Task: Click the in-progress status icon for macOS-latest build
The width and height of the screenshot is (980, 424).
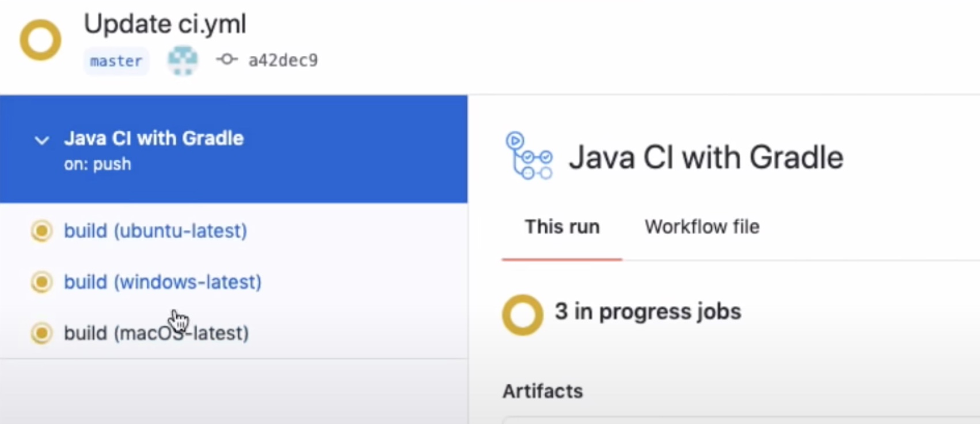Action: point(41,333)
